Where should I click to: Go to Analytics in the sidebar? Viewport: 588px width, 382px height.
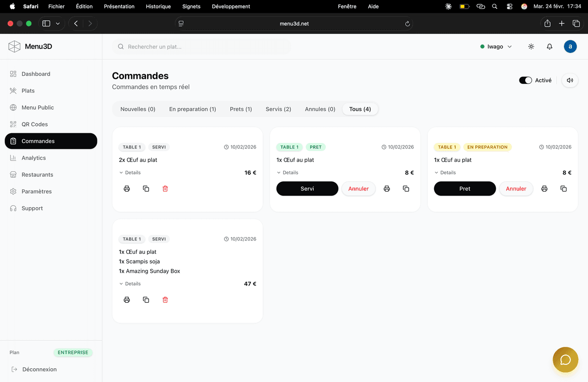click(x=33, y=158)
